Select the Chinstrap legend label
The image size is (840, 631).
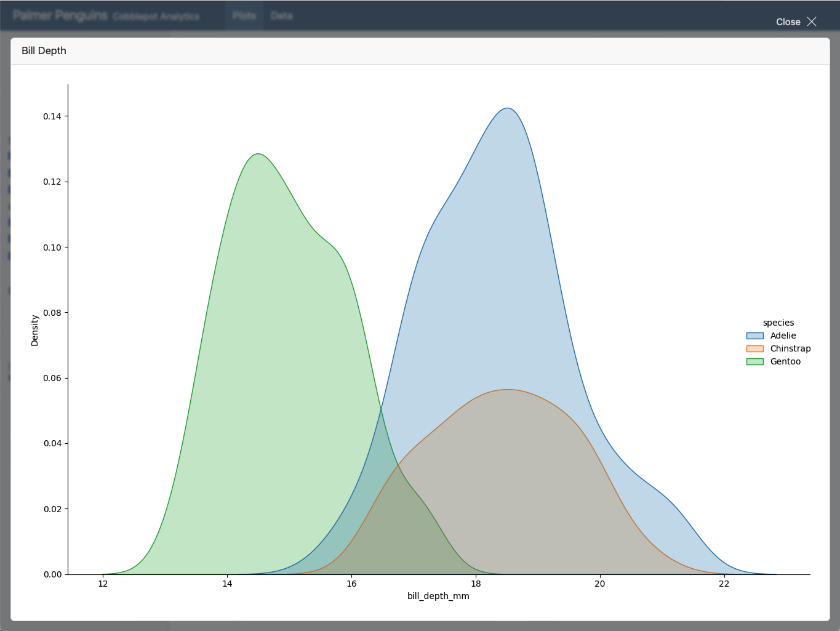click(790, 348)
